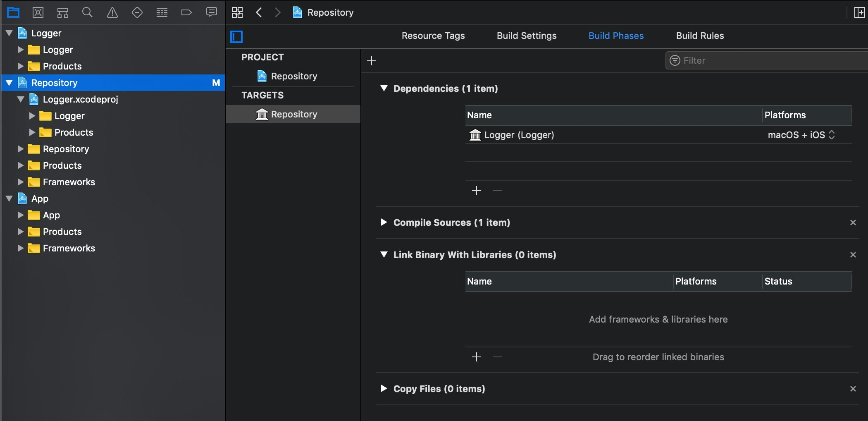
Task: Switch to the Build Settings tab
Action: [x=527, y=36]
